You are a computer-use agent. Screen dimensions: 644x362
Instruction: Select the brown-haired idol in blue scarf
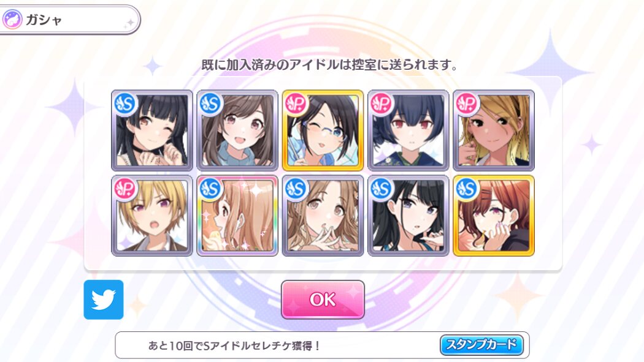pyautogui.click(x=237, y=130)
